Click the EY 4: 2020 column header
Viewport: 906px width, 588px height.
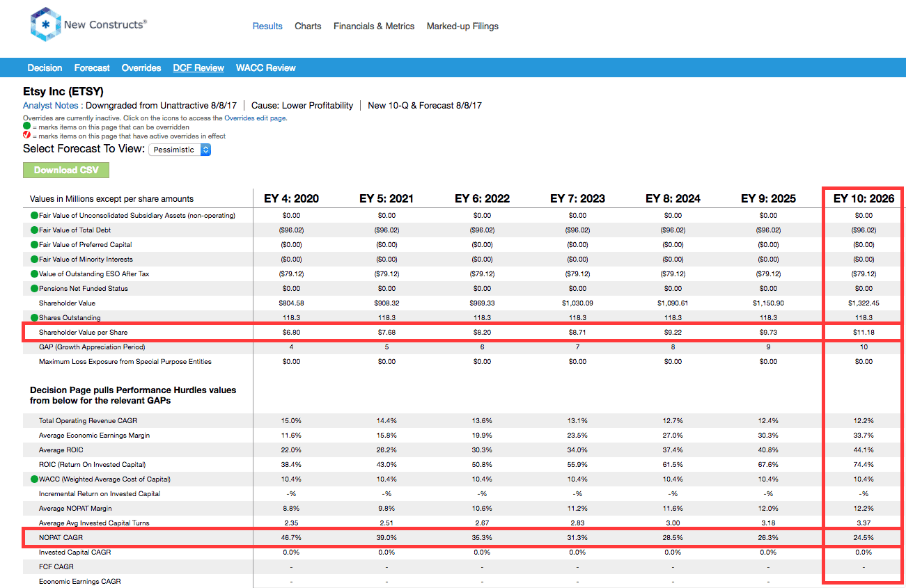click(x=291, y=198)
